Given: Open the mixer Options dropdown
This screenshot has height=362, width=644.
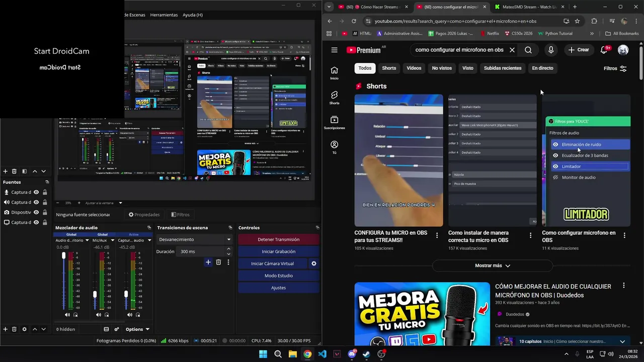Looking at the screenshot, I should [x=137, y=329].
